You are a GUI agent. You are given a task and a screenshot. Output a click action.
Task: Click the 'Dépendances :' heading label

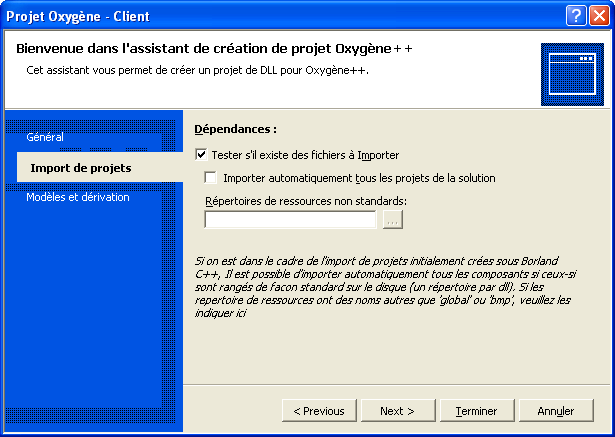point(236,129)
